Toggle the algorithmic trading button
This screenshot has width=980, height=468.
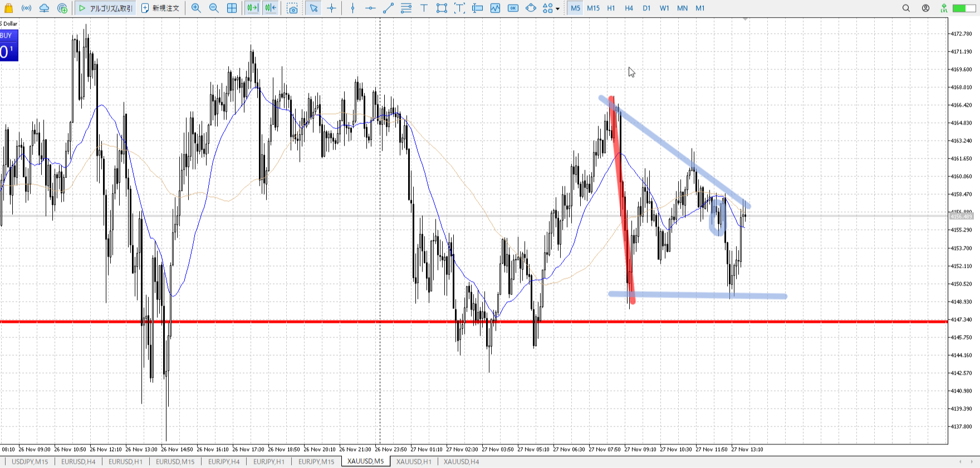[105, 8]
